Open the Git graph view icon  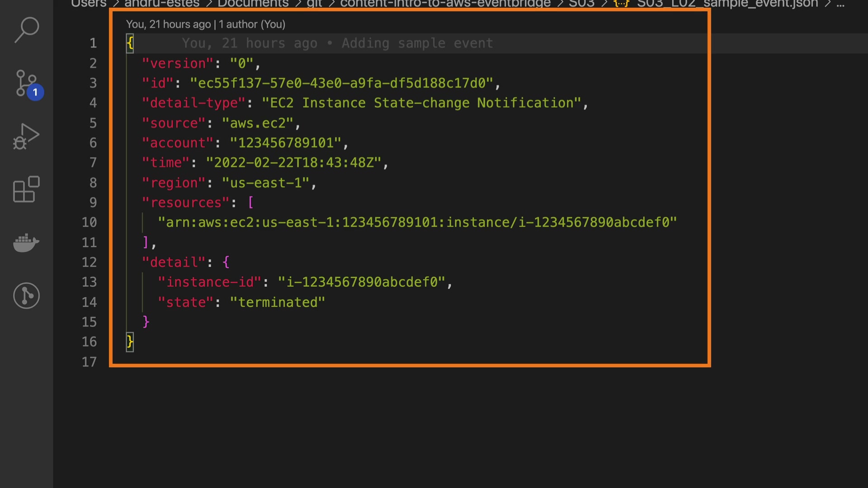[26, 296]
